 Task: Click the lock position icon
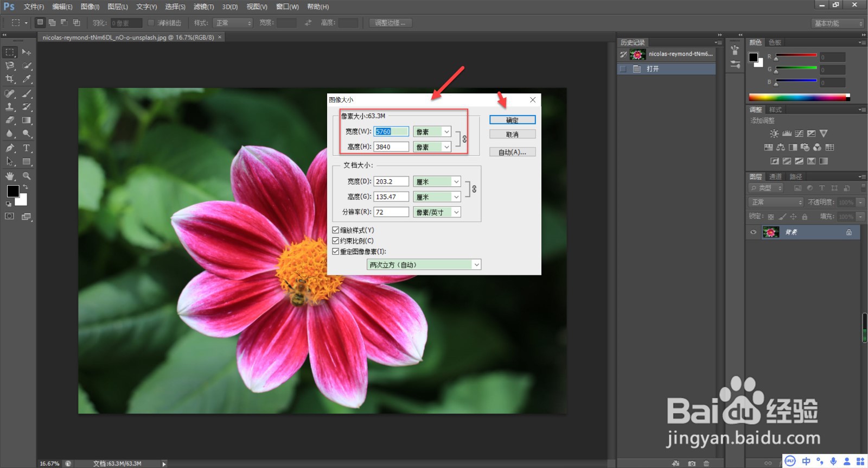click(793, 217)
